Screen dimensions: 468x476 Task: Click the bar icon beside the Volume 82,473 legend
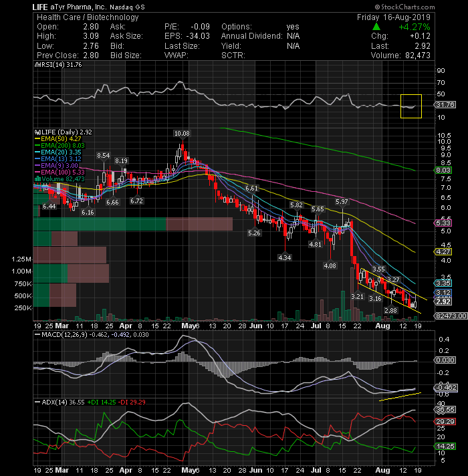[x=38, y=178]
